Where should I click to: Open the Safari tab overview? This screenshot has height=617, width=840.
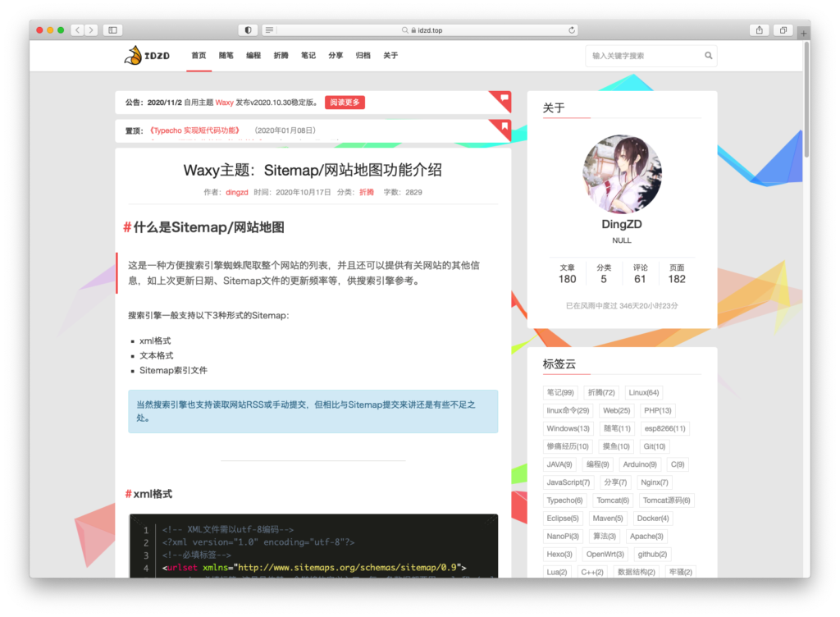pyautogui.click(x=783, y=30)
